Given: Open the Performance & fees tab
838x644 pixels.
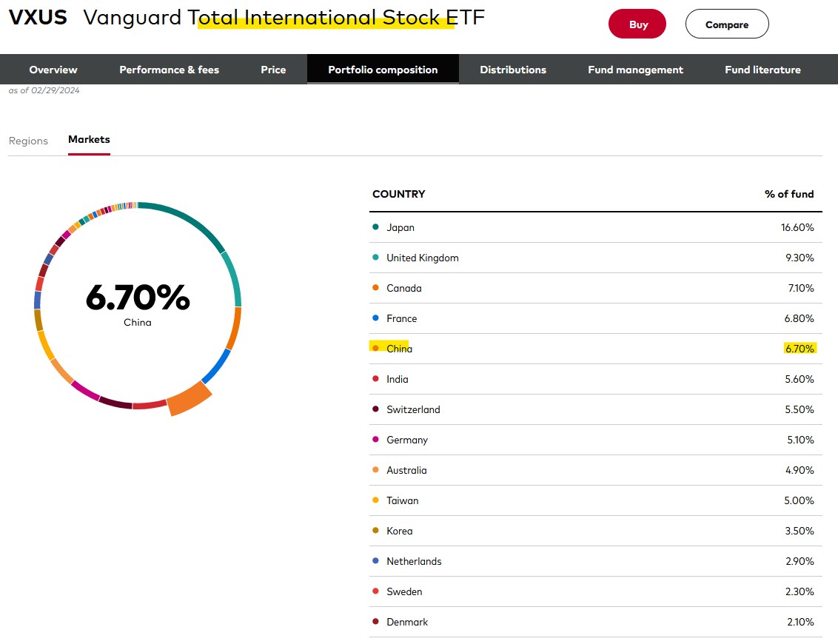Looking at the screenshot, I should (x=169, y=70).
